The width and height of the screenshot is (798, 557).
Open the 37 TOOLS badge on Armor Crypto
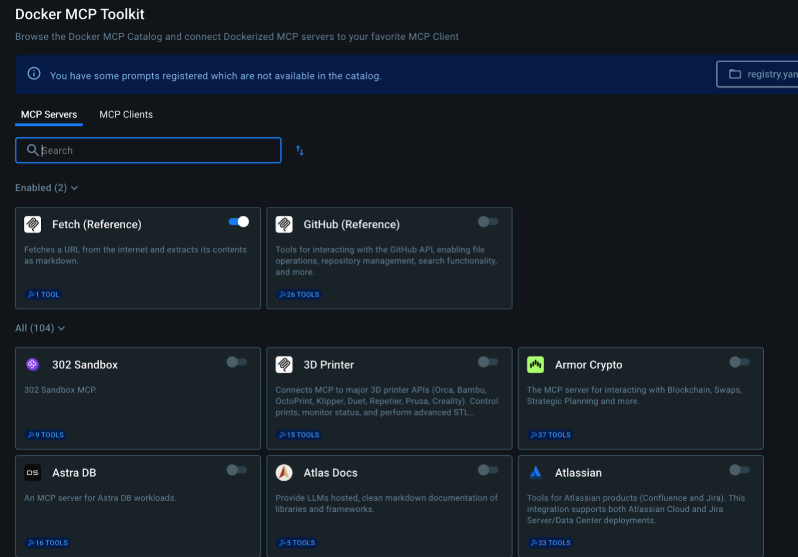[549, 435]
